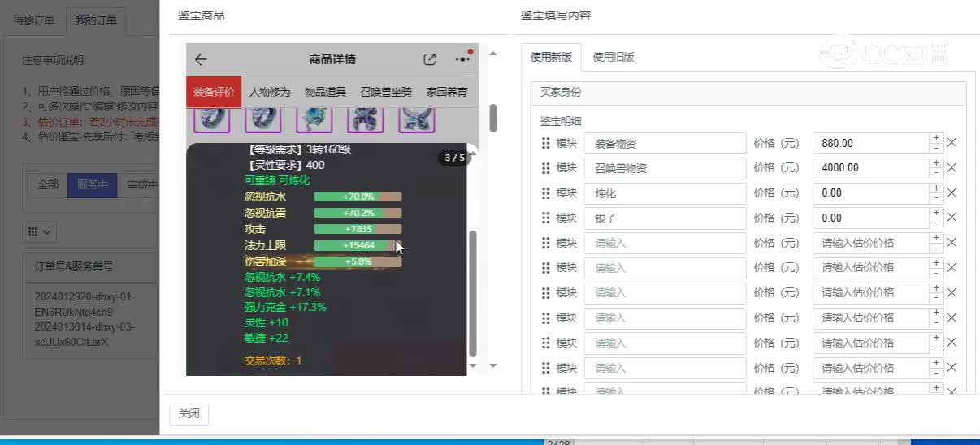Grab the drag handle of the 装备物资 row
This screenshot has height=445, width=980.
click(546, 143)
